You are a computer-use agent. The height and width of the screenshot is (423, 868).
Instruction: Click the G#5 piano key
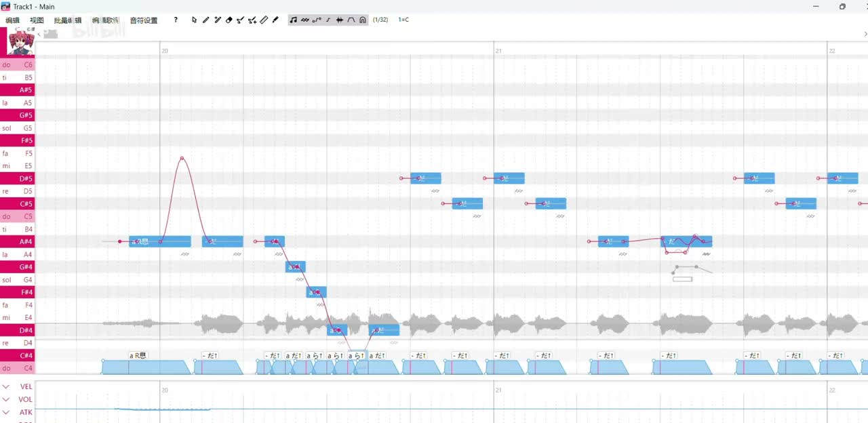[x=18, y=115]
